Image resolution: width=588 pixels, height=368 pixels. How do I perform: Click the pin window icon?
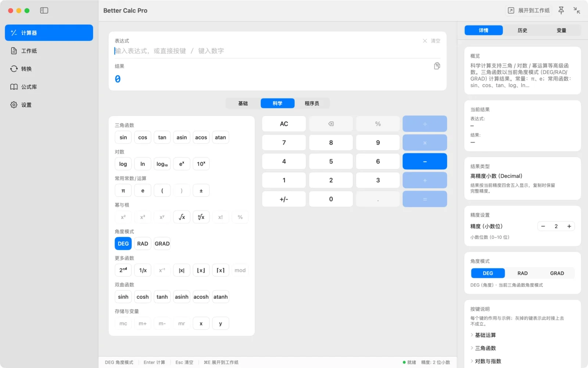[561, 10]
